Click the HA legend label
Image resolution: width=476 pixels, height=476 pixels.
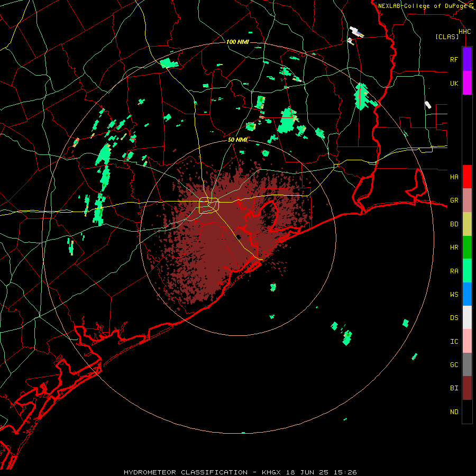pyautogui.click(x=454, y=177)
